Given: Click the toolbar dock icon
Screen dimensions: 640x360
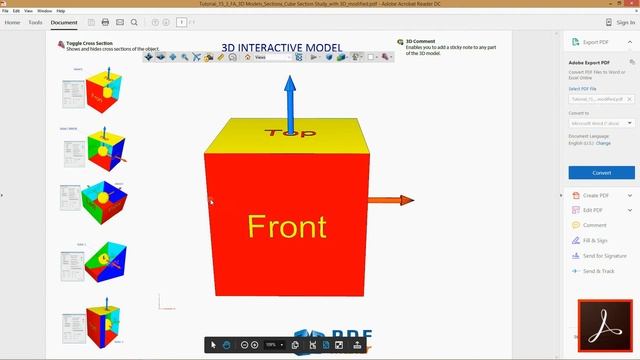Looking at the screenshot, I should point(357,345).
